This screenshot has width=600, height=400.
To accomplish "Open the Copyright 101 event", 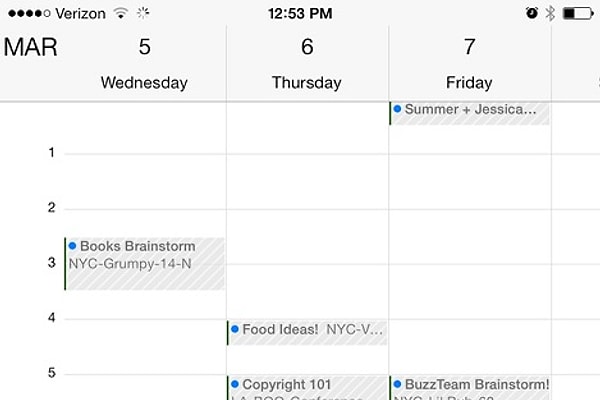I will pyautogui.click(x=307, y=388).
